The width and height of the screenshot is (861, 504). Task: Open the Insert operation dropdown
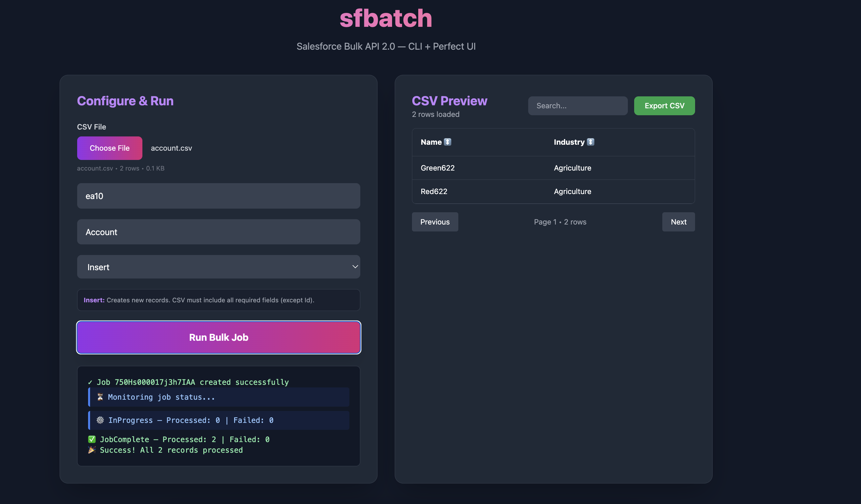[218, 267]
